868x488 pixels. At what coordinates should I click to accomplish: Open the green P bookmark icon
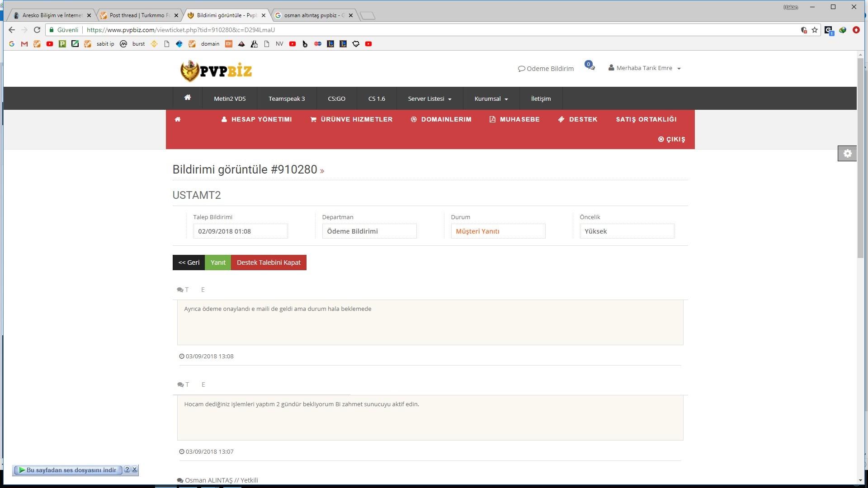click(x=62, y=44)
